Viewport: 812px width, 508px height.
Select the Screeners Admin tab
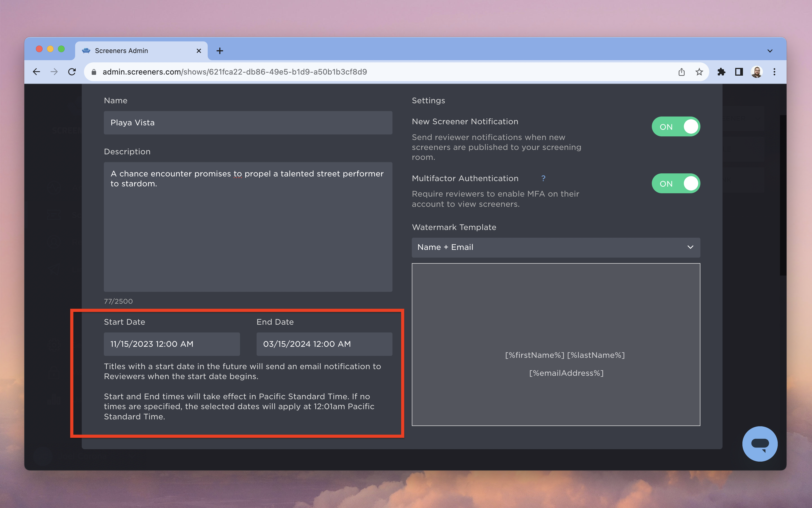pyautogui.click(x=141, y=51)
